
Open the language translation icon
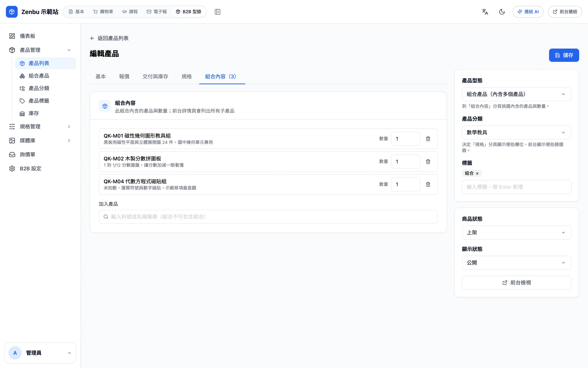pos(485,12)
